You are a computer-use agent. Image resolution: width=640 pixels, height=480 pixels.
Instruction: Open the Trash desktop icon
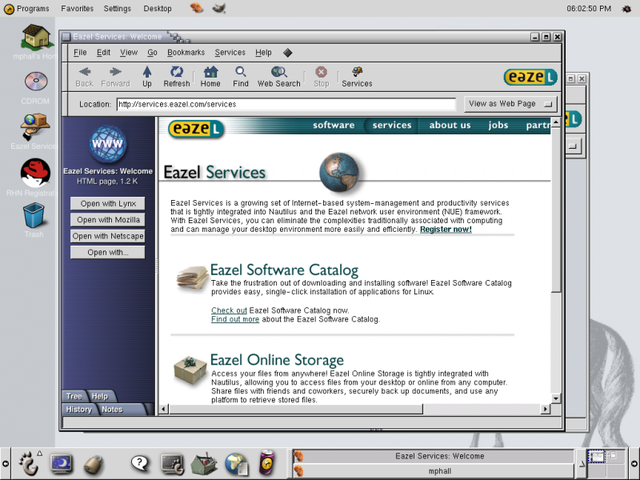point(33,216)
